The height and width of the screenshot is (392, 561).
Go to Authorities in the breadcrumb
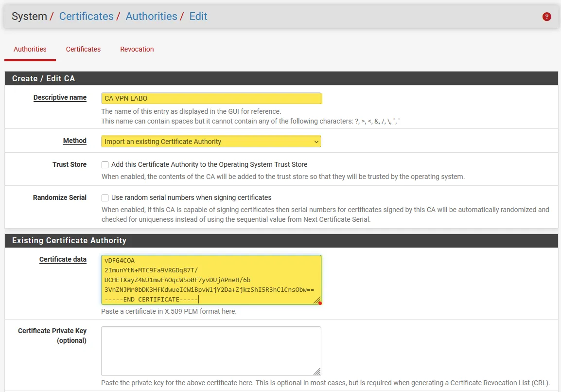[151, 16]
